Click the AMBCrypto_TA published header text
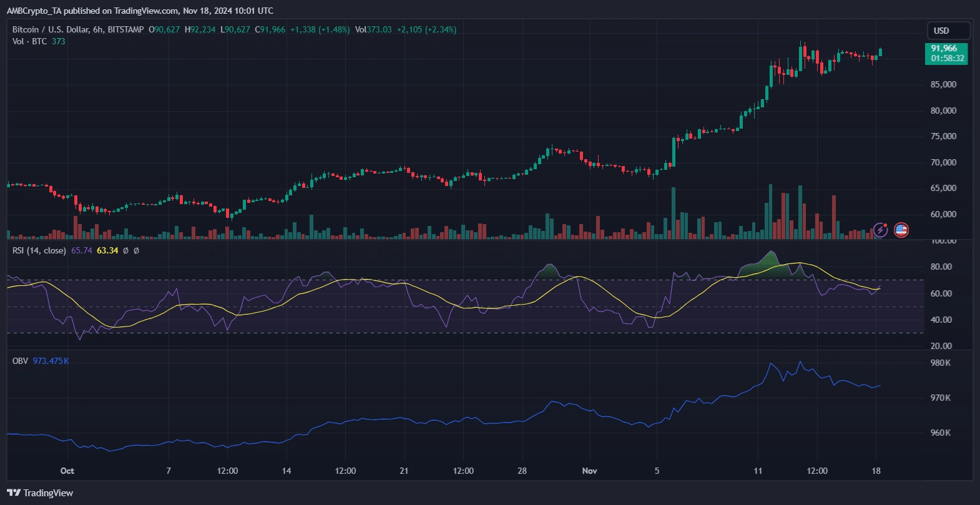The width and height of the screenshot is (980, 505). tap(140, 11)
